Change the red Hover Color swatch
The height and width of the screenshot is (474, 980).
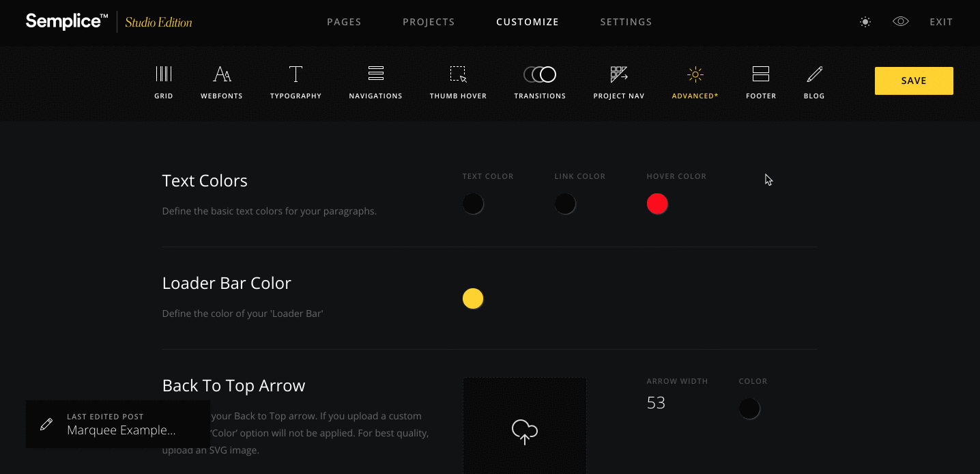pyautogui.click(x=657, y=204)
